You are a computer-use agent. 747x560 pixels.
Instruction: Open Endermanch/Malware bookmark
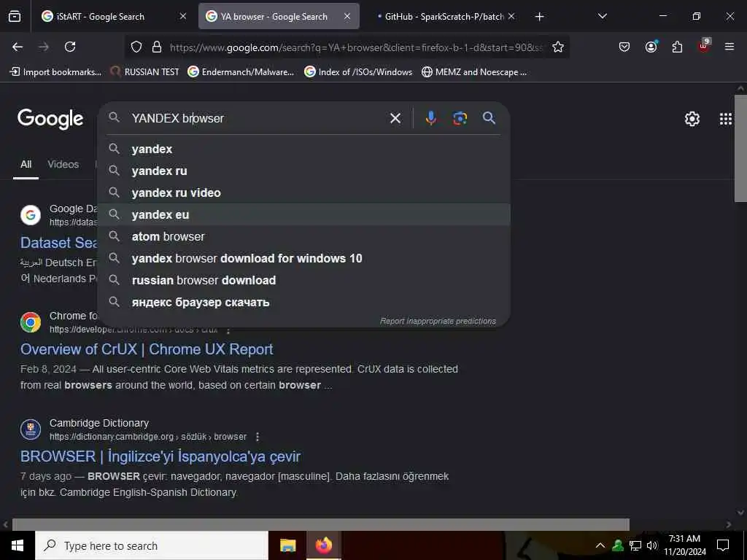click(241, 72)
